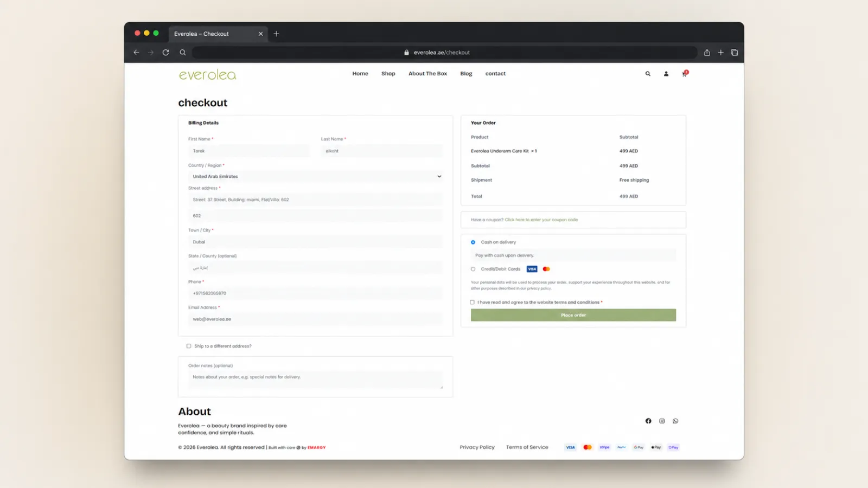The height and width of the screenshot is (488, 868).
Task: Open the Privacy Policy link
Action: tap(477, 447)
